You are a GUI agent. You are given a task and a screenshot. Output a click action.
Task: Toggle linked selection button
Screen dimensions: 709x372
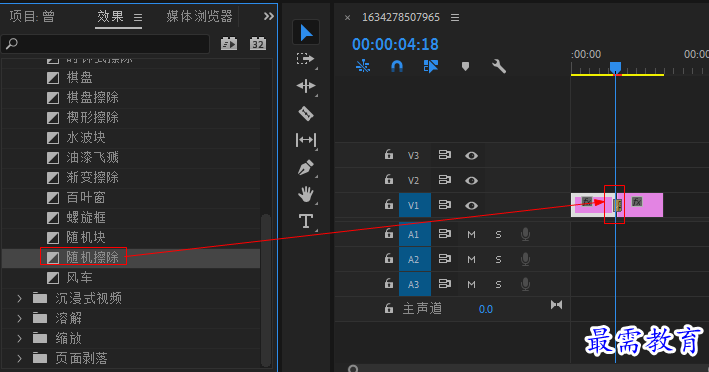coord(430,66)
